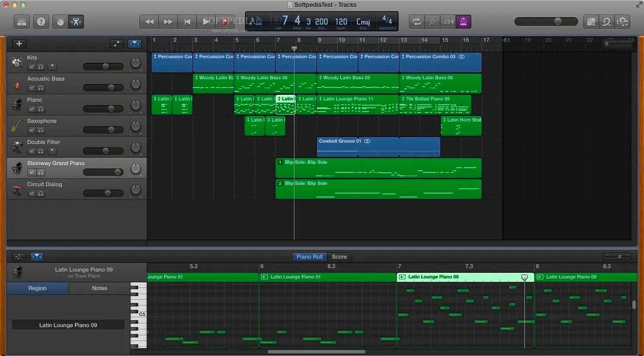Select the Acoustic Bass instrument icon
This screenshot has height=356, width=644.
(17, 84)
